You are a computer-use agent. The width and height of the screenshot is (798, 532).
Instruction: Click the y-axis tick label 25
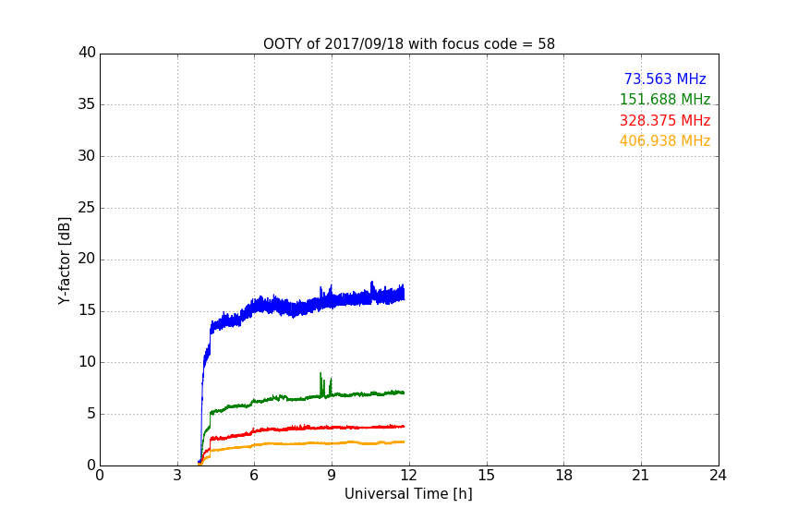87,207
